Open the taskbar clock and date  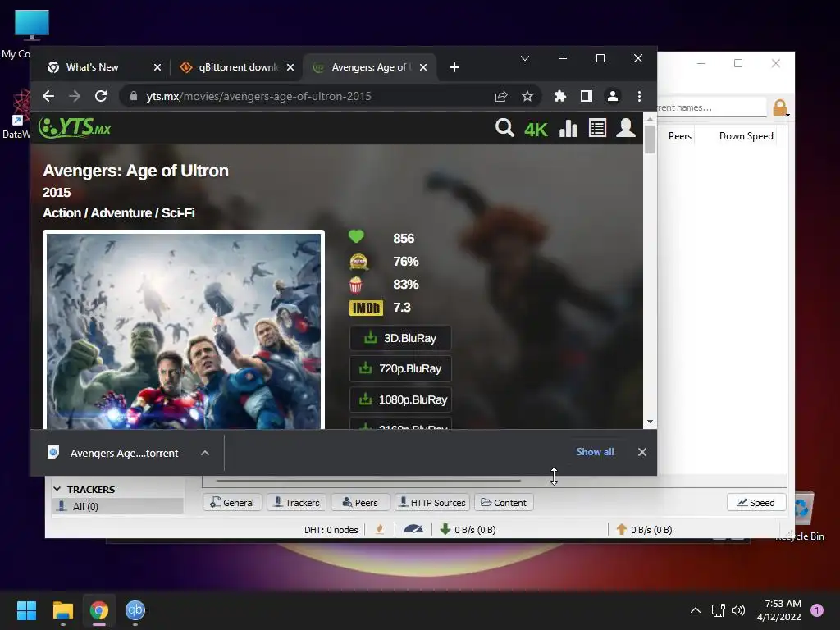click(x=778, y=610)
